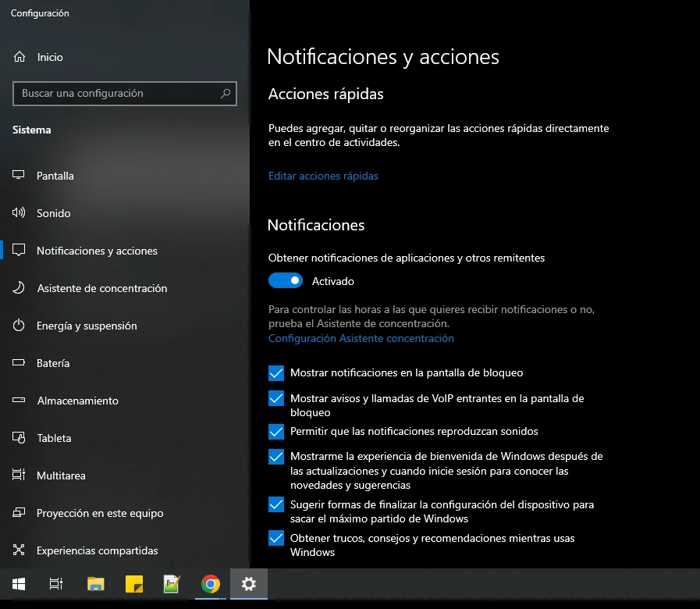Click the Multitarea icon
The height and width of the screenshot is (609, 700).
click(18, 475)
